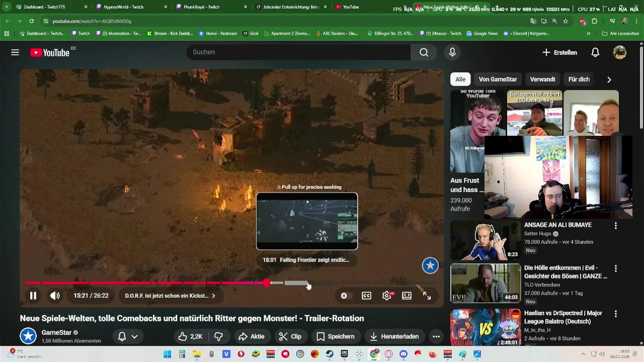Save the video with the Speichern button
The height and width of the screenshot is (362, 644).
point(336,336)
